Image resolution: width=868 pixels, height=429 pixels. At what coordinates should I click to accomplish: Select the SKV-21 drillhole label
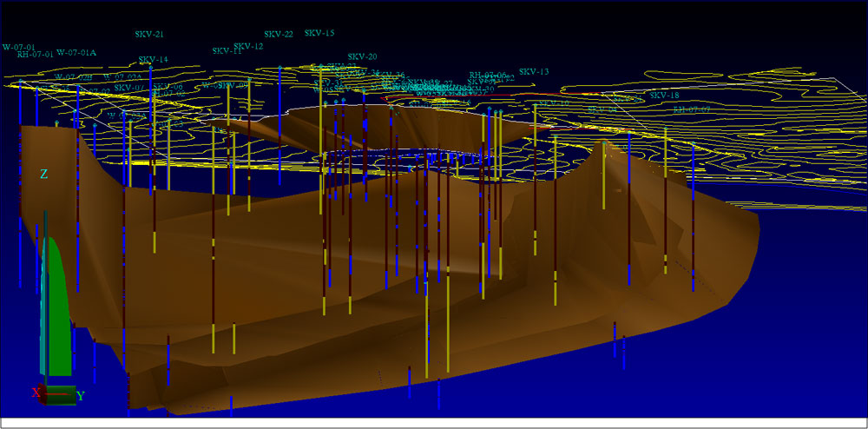tap(149, 35)
